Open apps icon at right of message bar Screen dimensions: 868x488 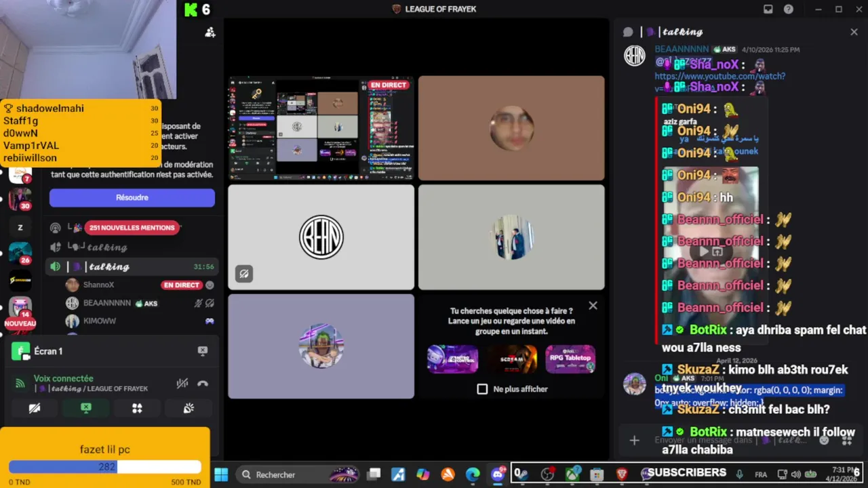[x=847, y=441]
